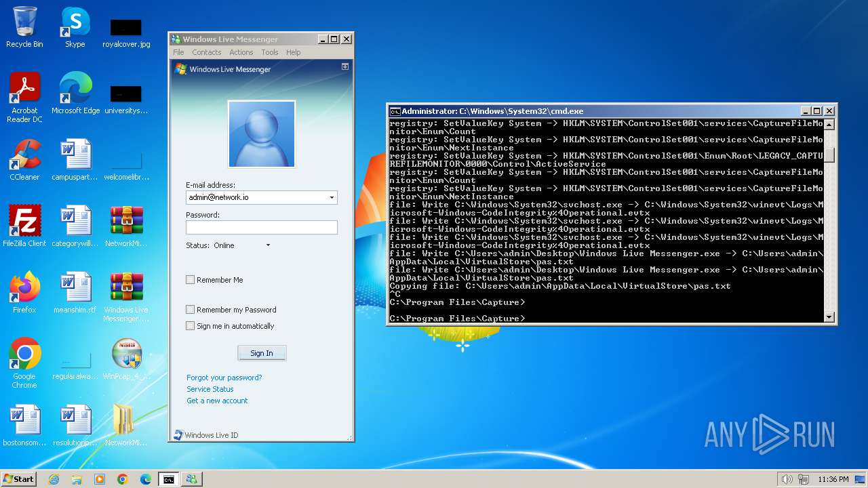Click the cmd window scrollbar up arrow
Viewport: 868px width, 488px height.
(x=829, y=125)
